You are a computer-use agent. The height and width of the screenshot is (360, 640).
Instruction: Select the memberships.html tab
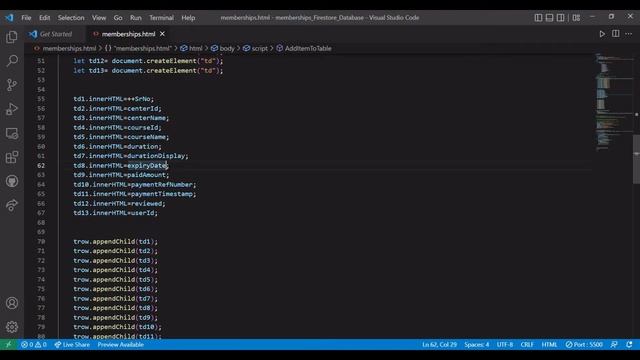click(x=128, y=34)
